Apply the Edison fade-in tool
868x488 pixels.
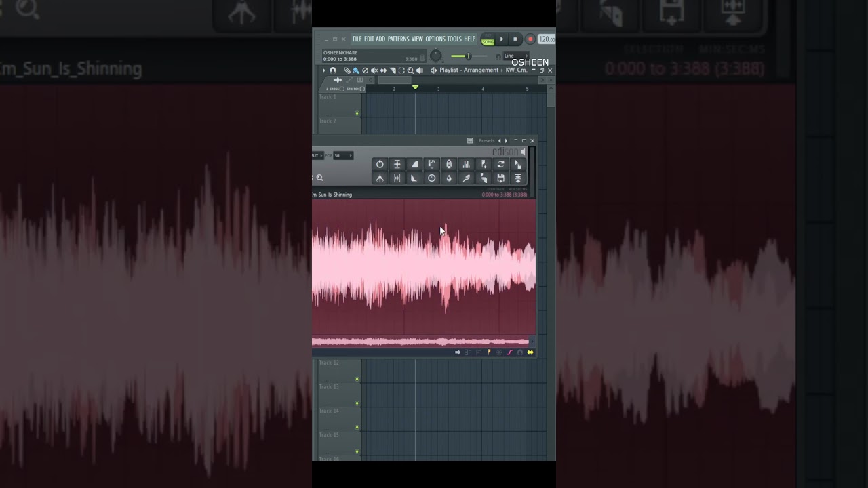tap(414, 164)
